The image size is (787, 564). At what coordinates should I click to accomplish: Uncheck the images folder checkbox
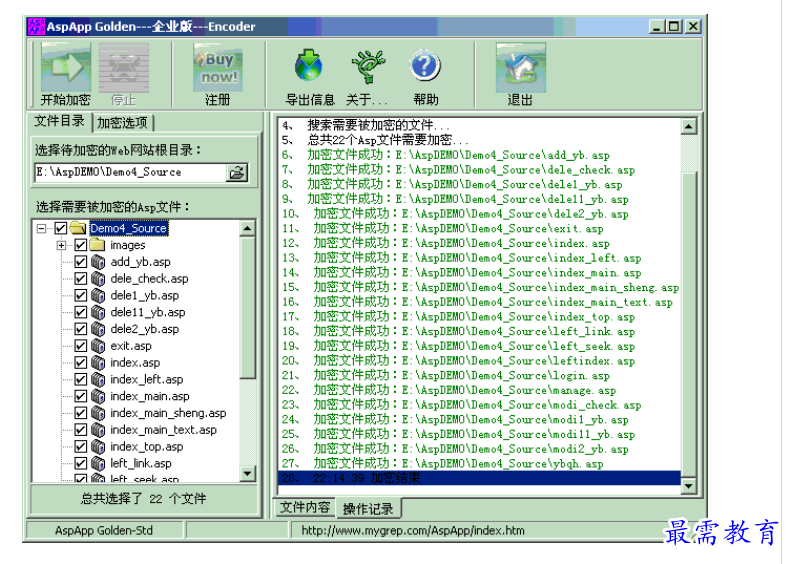[x=80, y=245]
